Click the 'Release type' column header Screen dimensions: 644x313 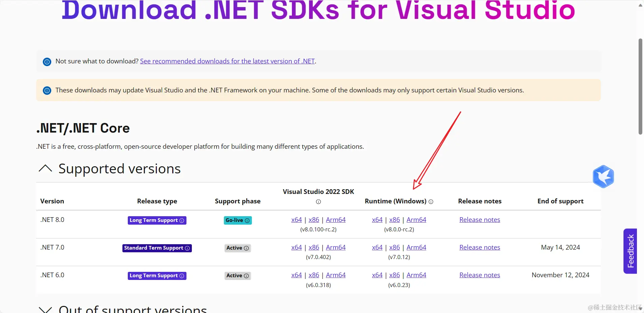(157, 201)
